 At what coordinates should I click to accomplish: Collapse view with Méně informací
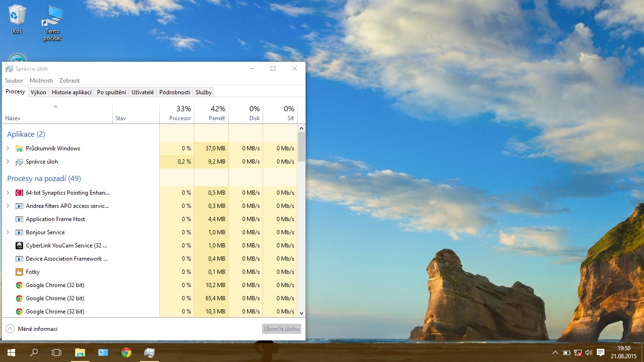tap(32, 329)
